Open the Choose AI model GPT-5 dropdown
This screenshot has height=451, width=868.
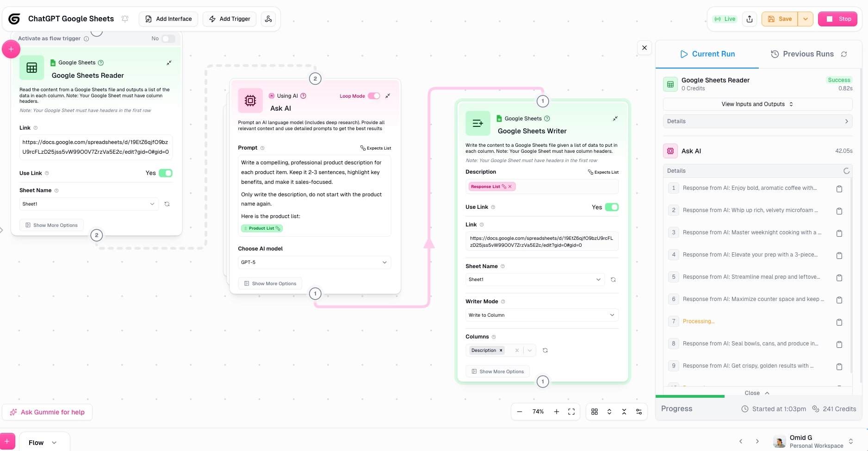pos(314,262)
